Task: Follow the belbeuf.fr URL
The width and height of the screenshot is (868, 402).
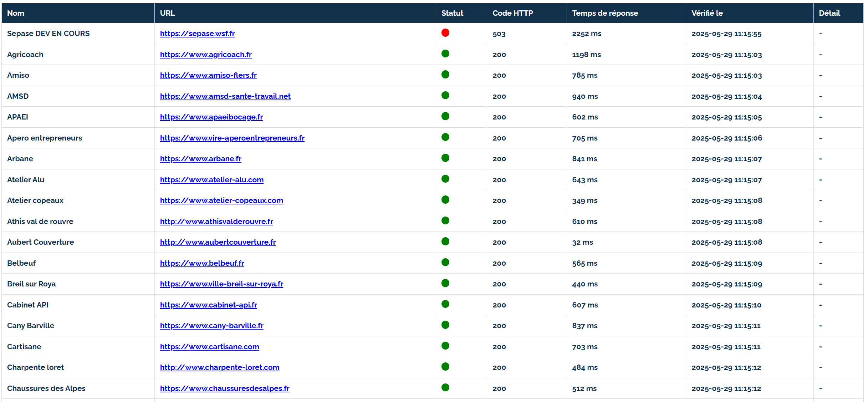Action: click(202, 263)
